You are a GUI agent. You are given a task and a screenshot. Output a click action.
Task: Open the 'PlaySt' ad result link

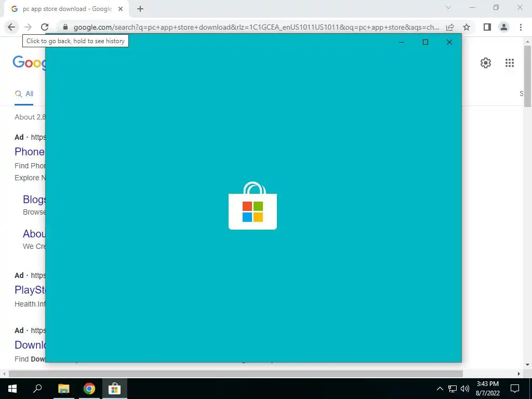[x=30, y=290]
